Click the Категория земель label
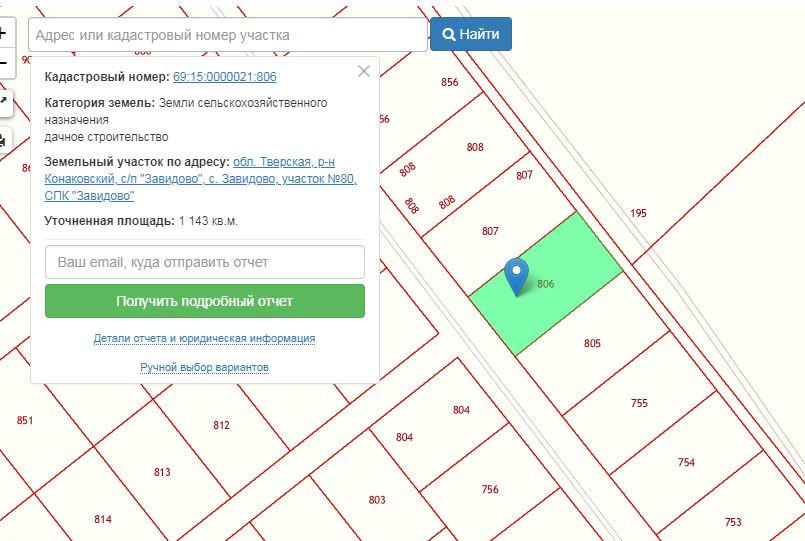The image size is (805, 541). click(100, 103)
